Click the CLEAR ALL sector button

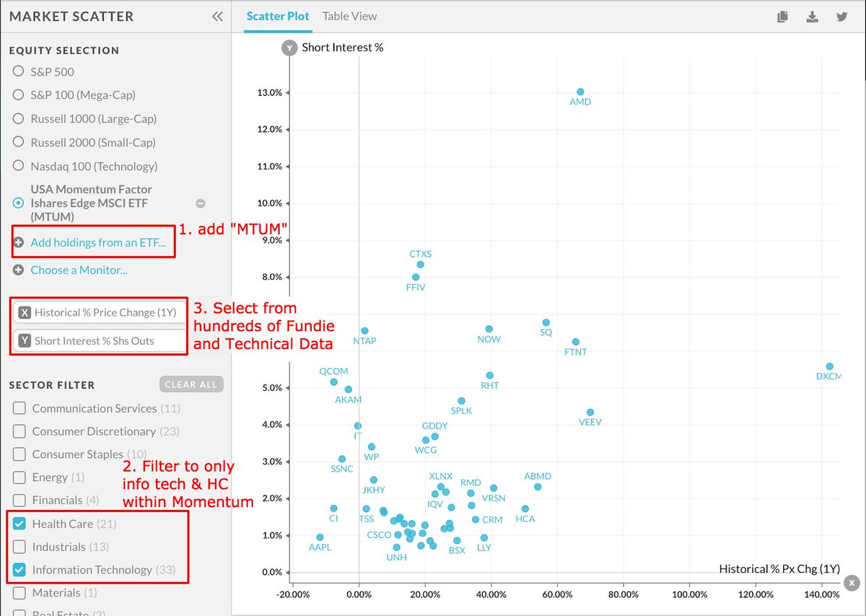tap(191, 384)
